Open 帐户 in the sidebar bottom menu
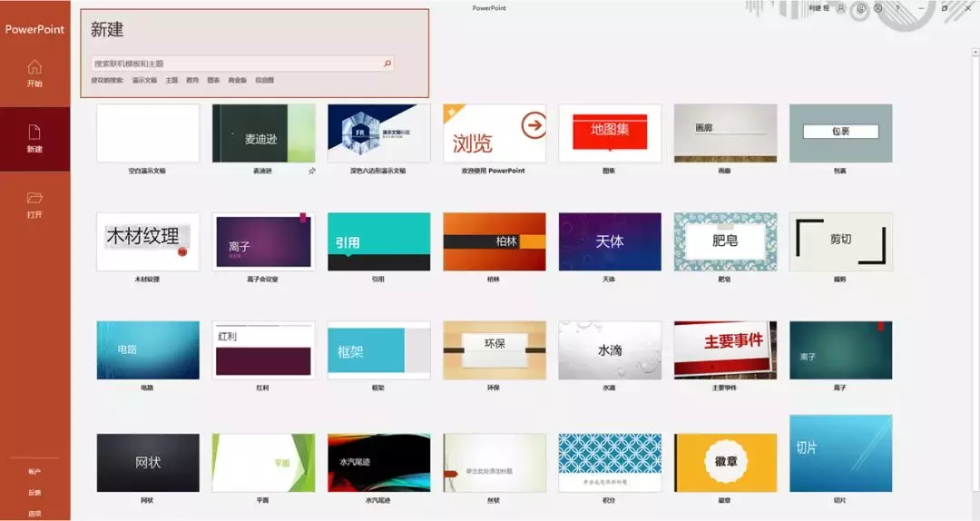980x521 pixels. [x=34, y=472]
